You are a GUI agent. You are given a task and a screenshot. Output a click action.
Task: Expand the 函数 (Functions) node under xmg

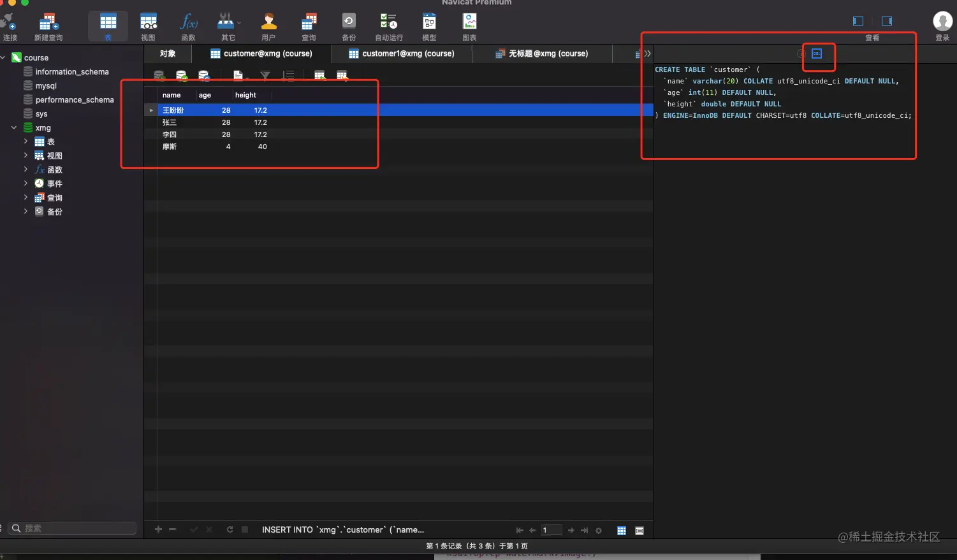pos(26,169)
